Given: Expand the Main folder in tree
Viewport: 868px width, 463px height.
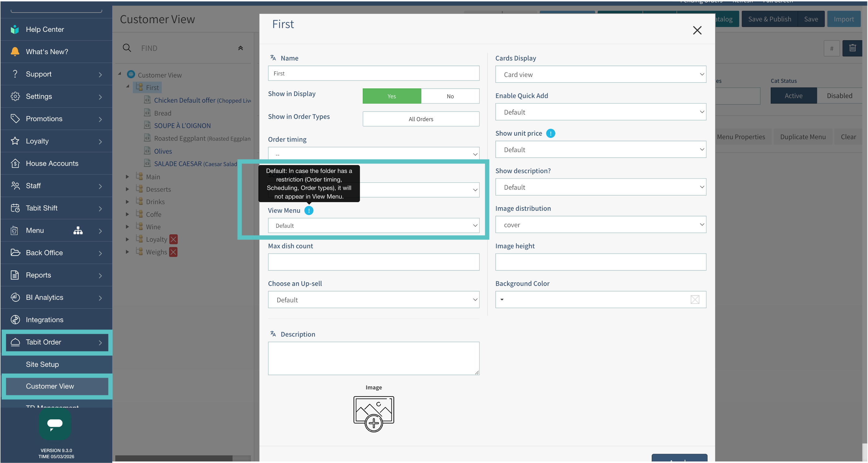Looking at the screenshot, I should point(127,176).
